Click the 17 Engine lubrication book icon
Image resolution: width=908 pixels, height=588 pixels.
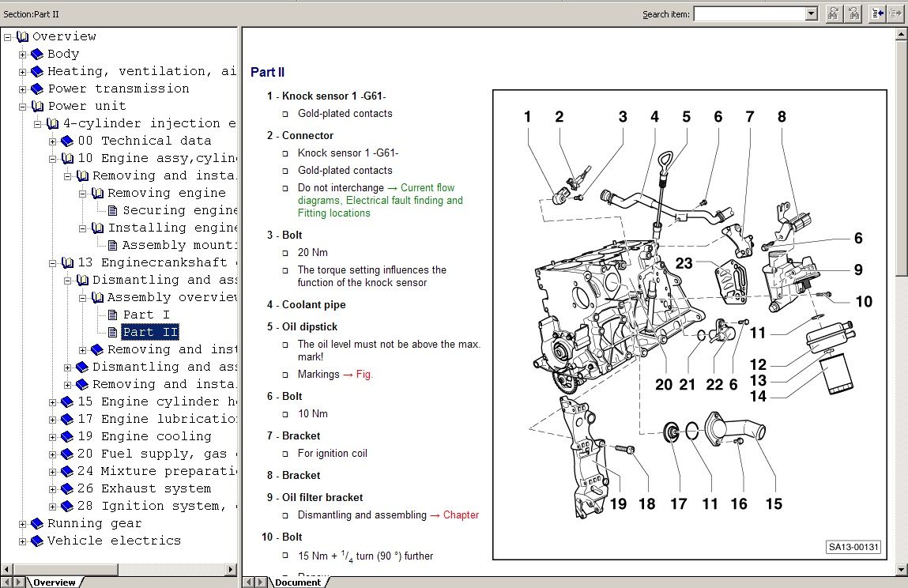[x=67, y=419]
